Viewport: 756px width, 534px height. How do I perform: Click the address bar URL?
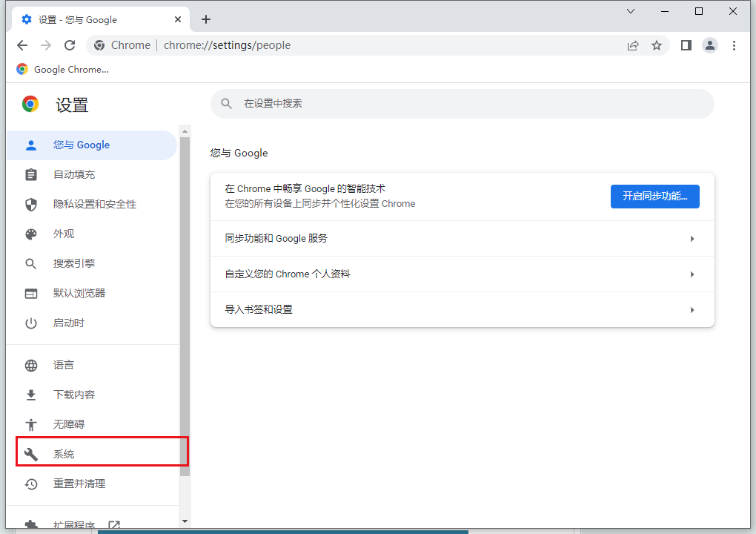coord(227,45)
